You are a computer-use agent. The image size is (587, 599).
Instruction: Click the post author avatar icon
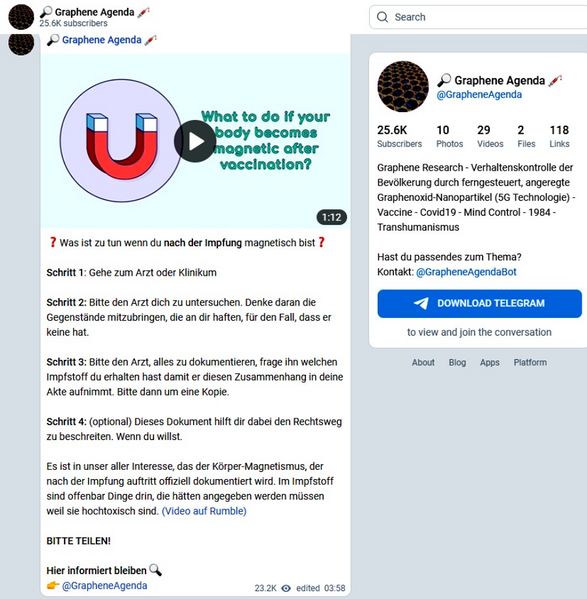[21, 44]
